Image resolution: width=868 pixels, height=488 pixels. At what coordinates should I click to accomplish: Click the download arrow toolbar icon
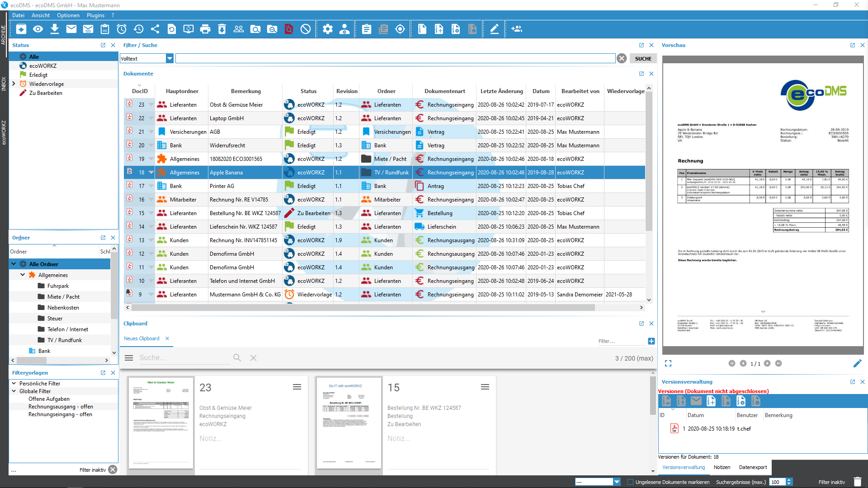(x=55, y=29)
